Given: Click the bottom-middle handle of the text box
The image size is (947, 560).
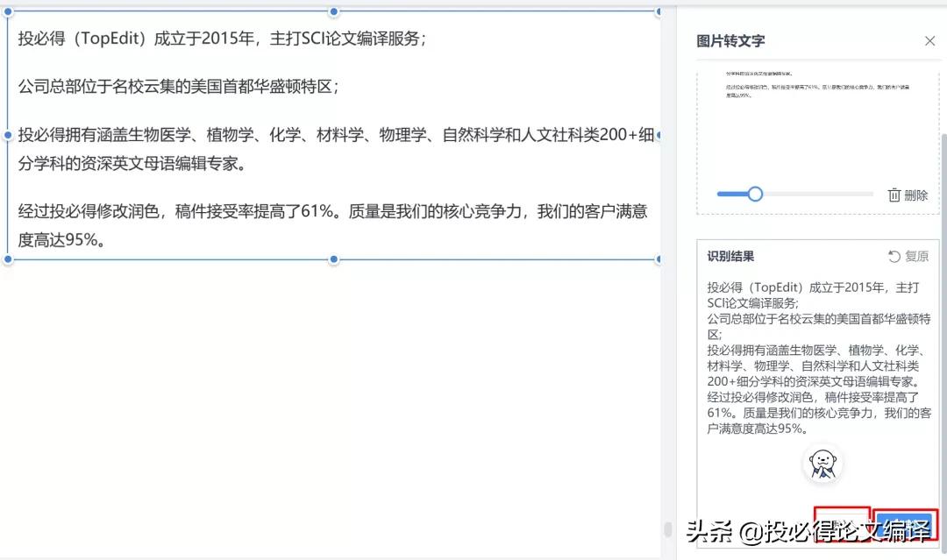Looking at the screenshot, I should pos(333,259).
